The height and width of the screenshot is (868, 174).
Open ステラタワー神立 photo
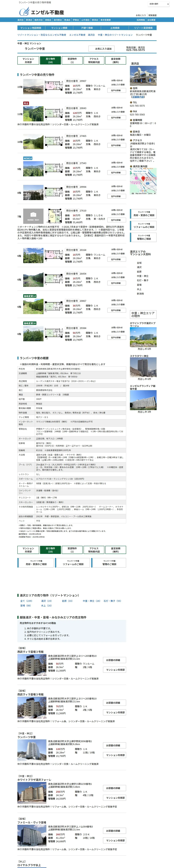143,368
